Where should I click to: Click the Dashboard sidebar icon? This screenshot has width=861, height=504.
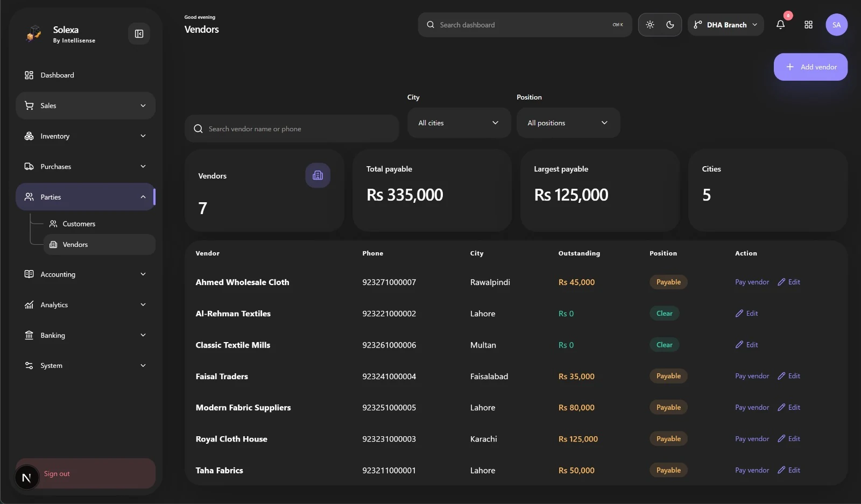(29, 75)
